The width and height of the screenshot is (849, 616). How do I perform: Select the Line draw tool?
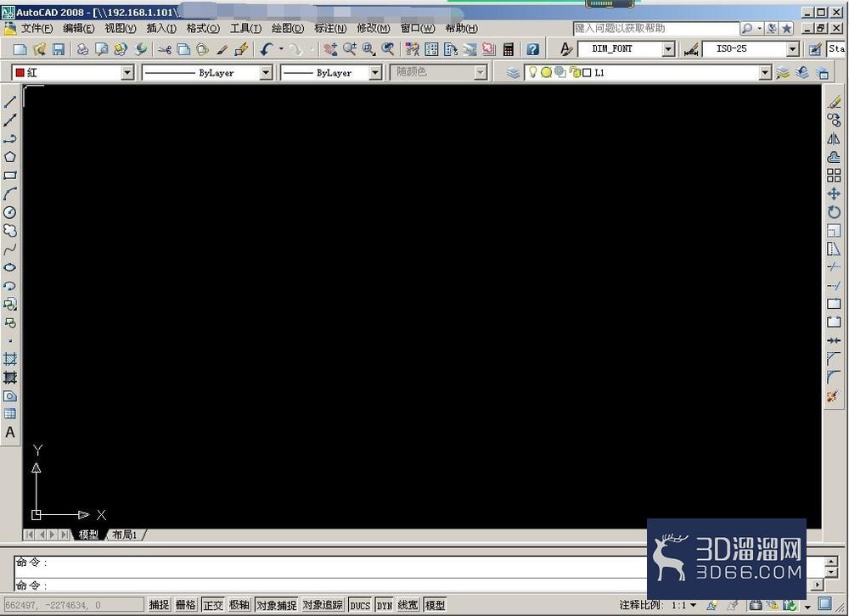(x=9, y=101)
